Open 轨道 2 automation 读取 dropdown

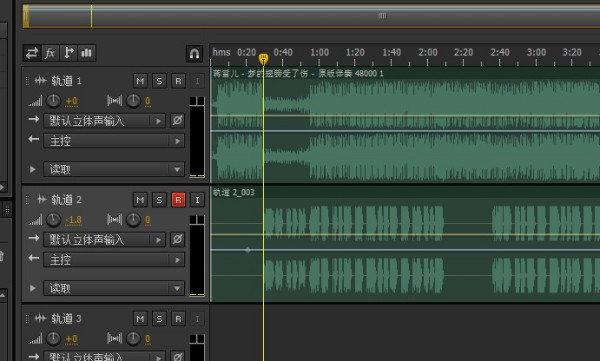point(114,288)
